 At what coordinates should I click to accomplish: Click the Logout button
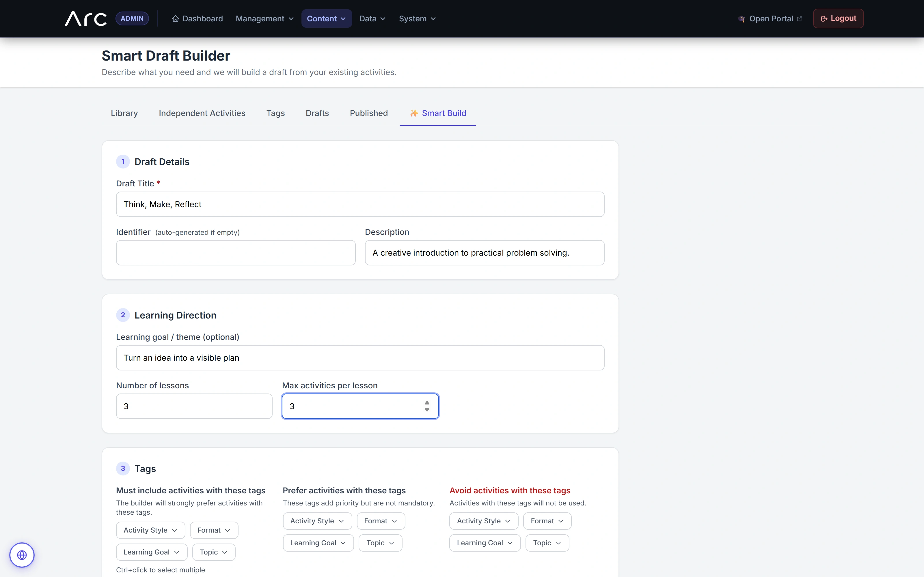[838, 18]
